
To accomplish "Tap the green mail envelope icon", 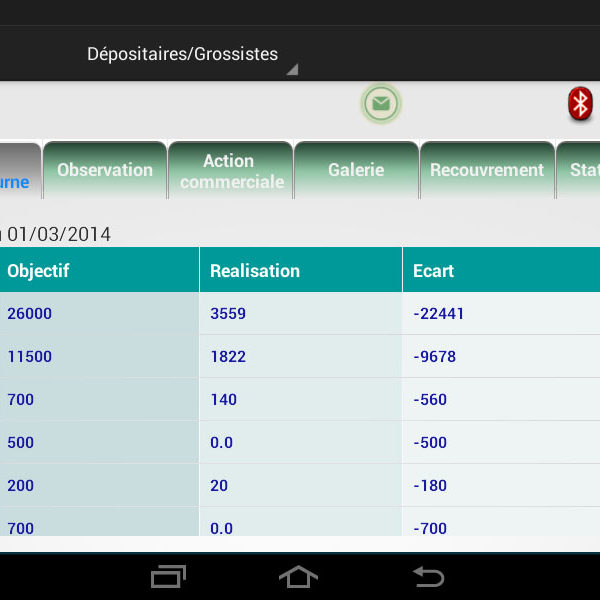I will point(381,104).
